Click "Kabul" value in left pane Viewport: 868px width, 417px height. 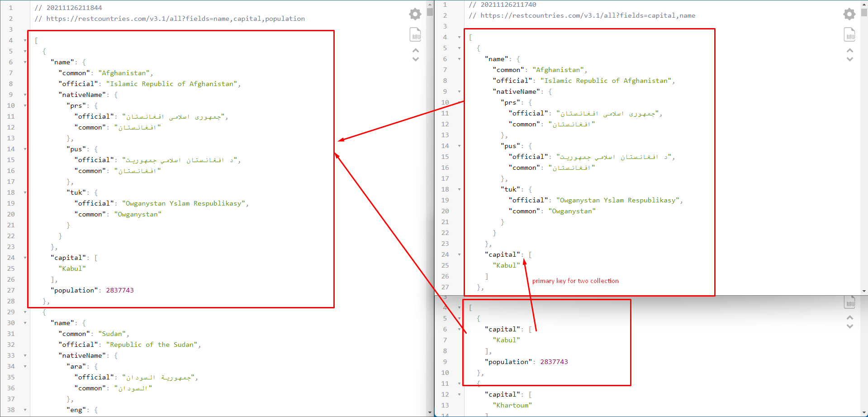[x=72, y=268]
